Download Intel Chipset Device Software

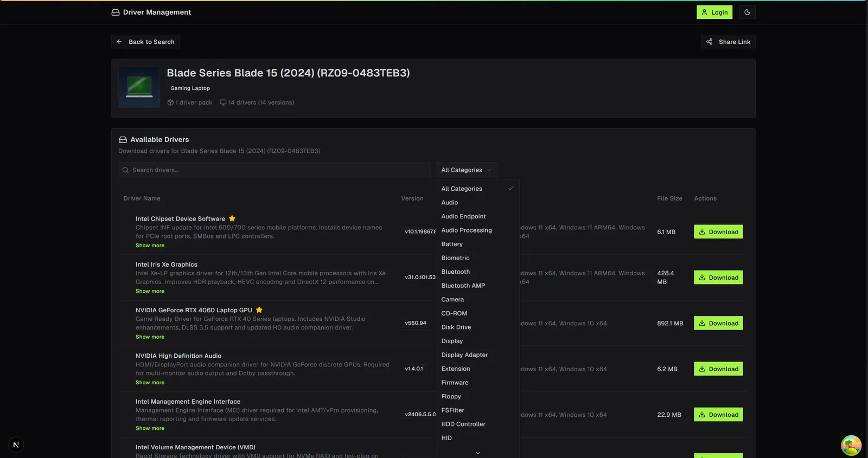(x=718, y=231)
